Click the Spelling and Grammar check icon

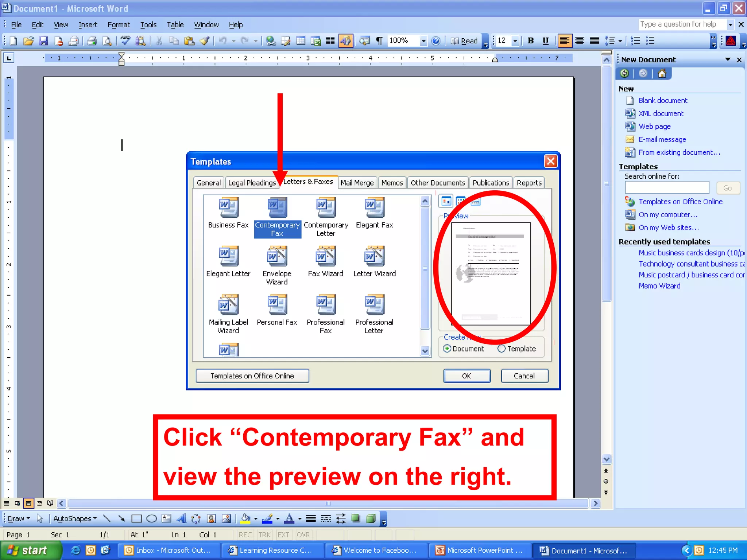[125, 41]
